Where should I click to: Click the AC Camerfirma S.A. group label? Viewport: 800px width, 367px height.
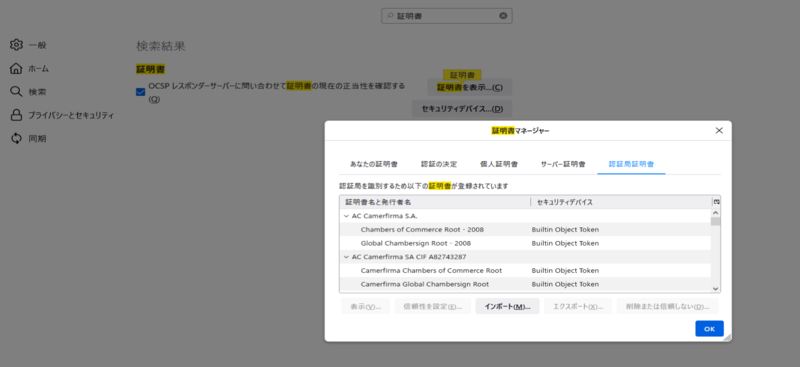(384, 216)
